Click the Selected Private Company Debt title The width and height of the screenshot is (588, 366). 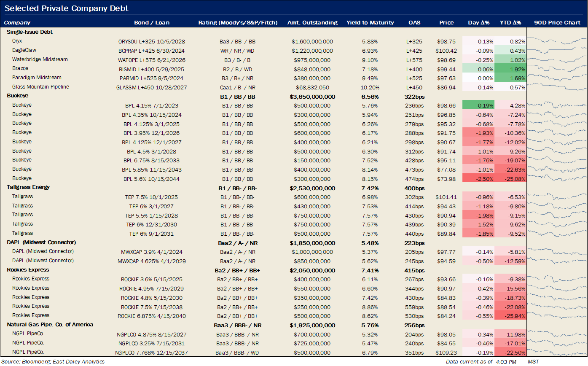click(x=67, y=8)
